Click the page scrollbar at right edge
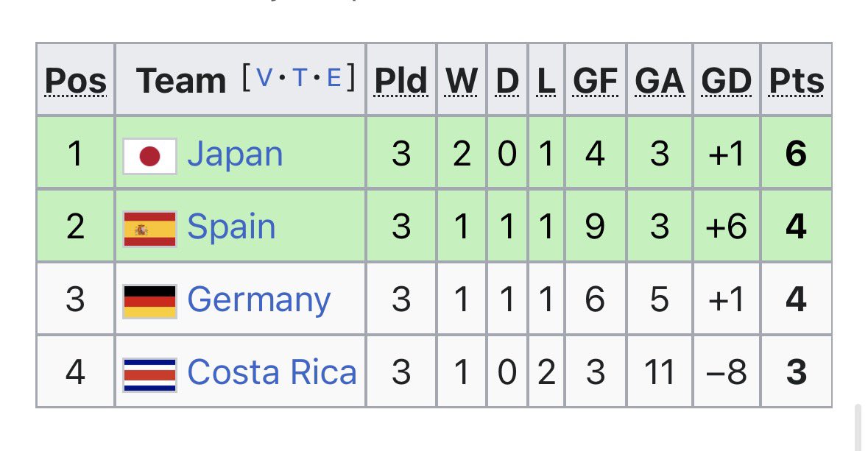 pyautogui.click(x=858, y=427)
